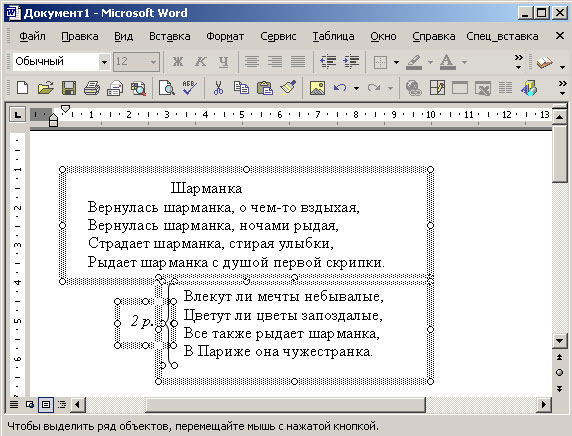Open the Формат menu
Image resolution: width=572 pixels, height=436 pixels.
tap(225, 36)
